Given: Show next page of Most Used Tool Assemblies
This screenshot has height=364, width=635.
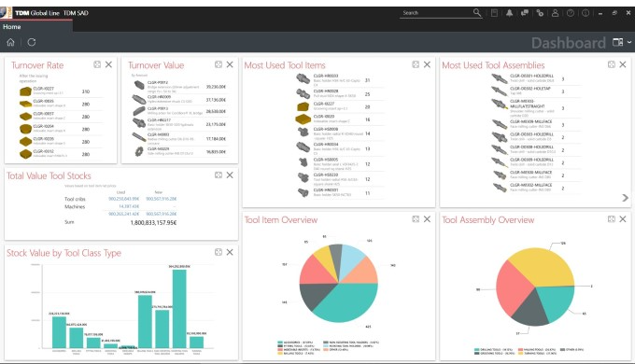Looking at the screenshot, I should pyautogui.click(x=626, y=198).
